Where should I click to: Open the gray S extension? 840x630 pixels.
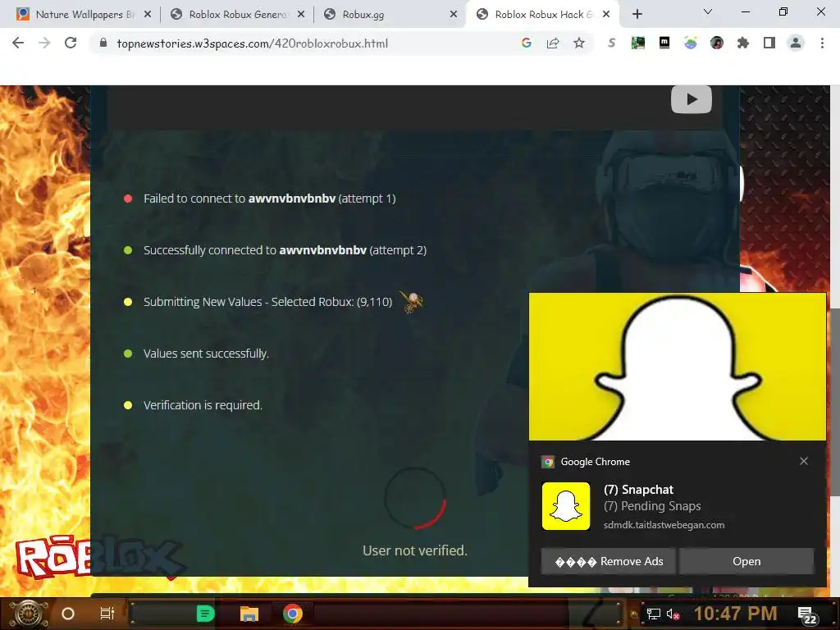[x=611, y=43]
